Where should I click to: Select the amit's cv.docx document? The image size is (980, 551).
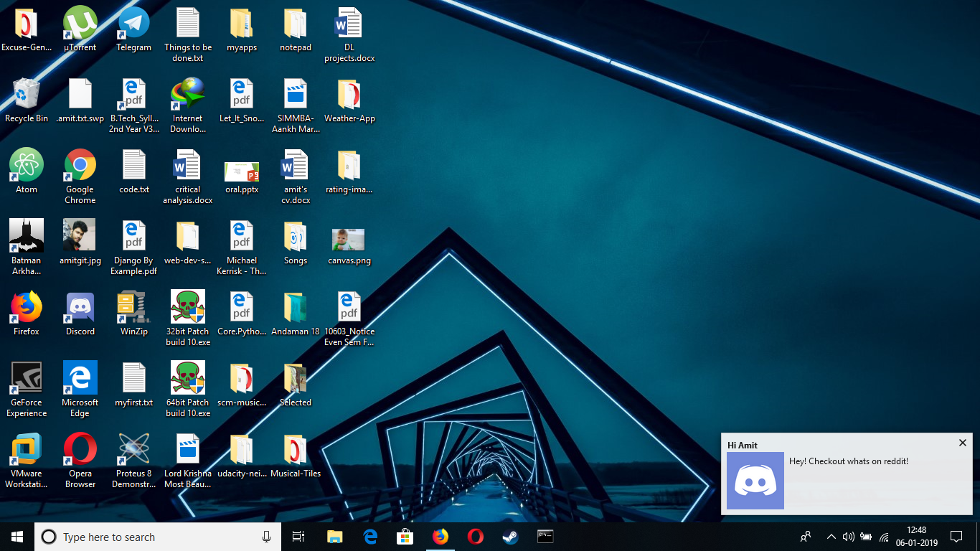[x=296, y=176]
